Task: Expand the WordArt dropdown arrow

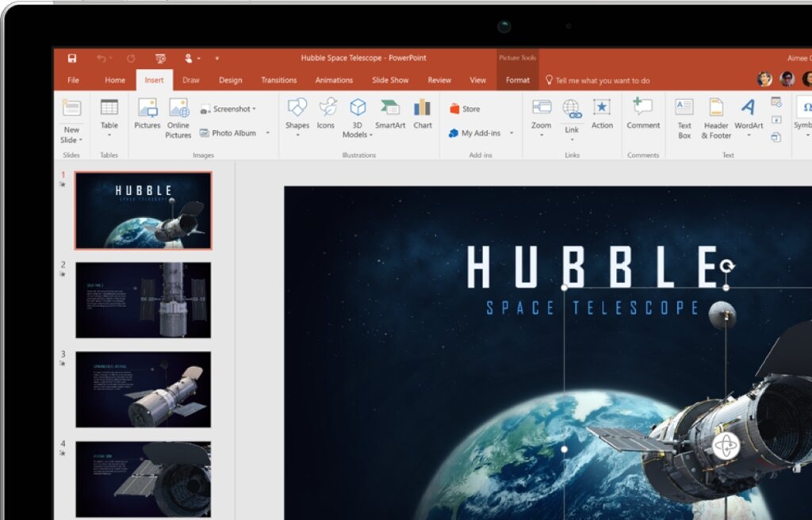Action: pos(749,136)
